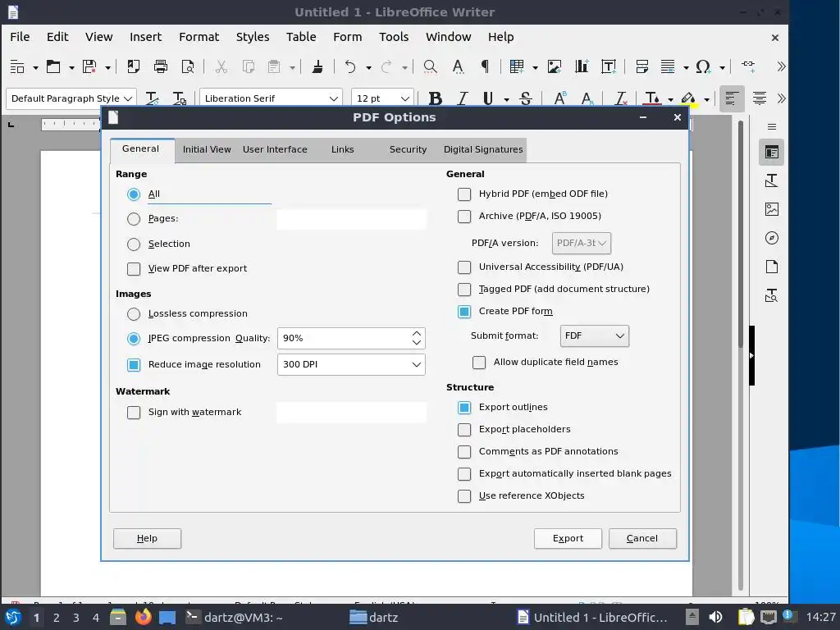840x630 pixels.
Task: Click the Align Left icon
Action: 732,98
